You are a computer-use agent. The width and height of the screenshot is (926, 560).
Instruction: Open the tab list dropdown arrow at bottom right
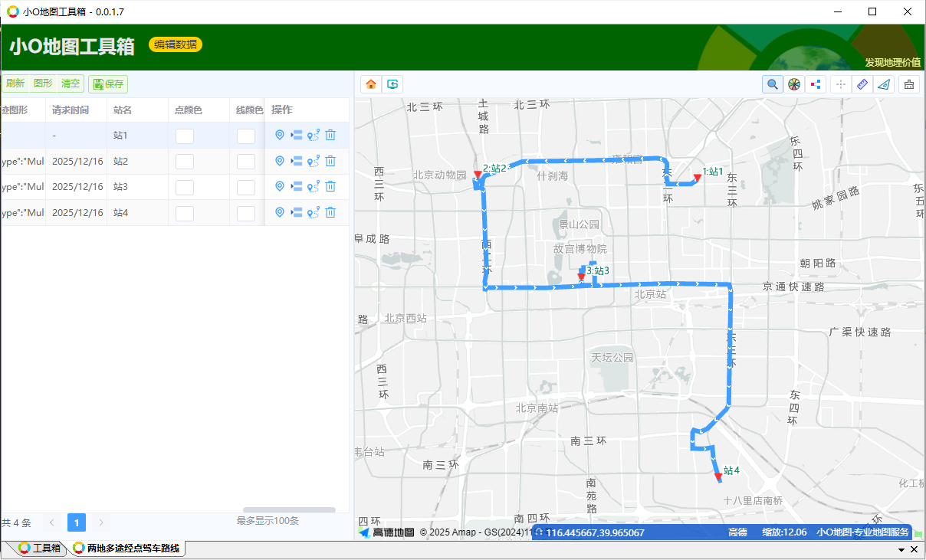pos(902,550)
